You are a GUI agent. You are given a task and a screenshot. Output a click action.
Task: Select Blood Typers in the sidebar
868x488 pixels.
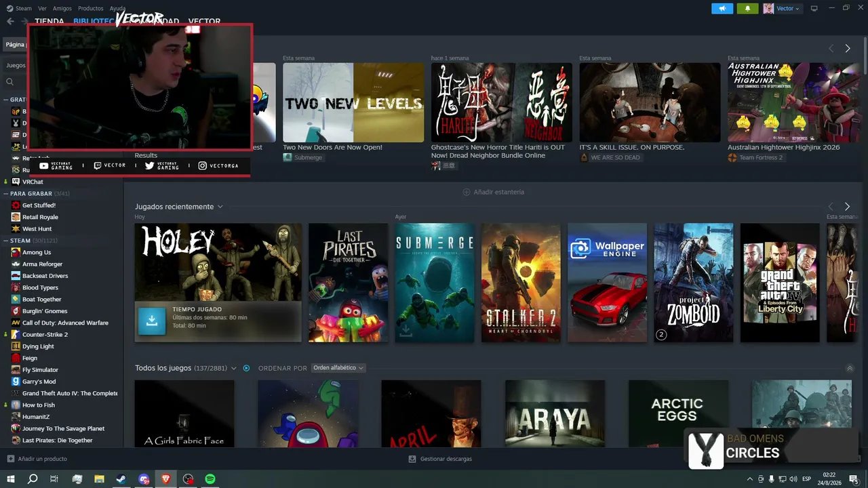(x=40, y=287)
